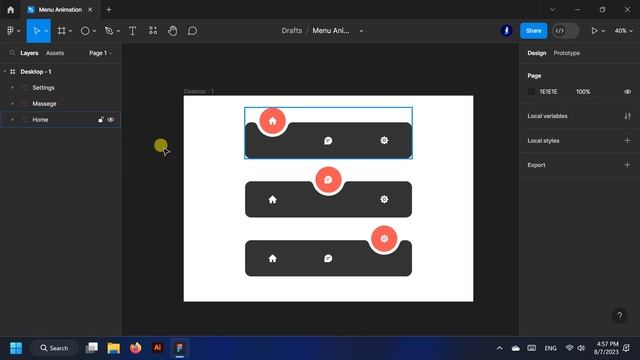Image resolution: width=640 pixels, height=360 pixels.
Task: Open shape tools dropdown arrow
Action: tap(94, 31)
